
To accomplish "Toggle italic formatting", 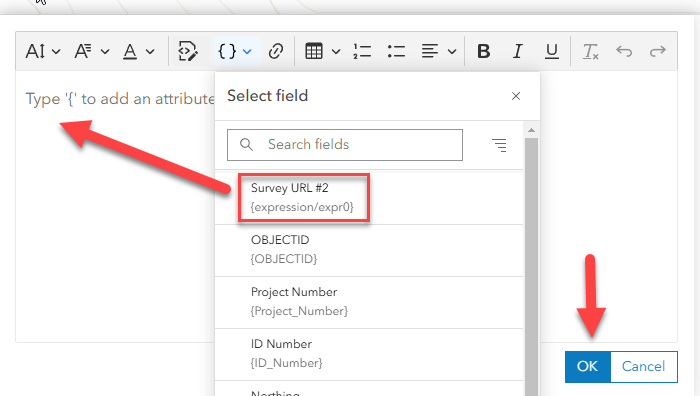I will pyautogui.click(x=517, y=51).
